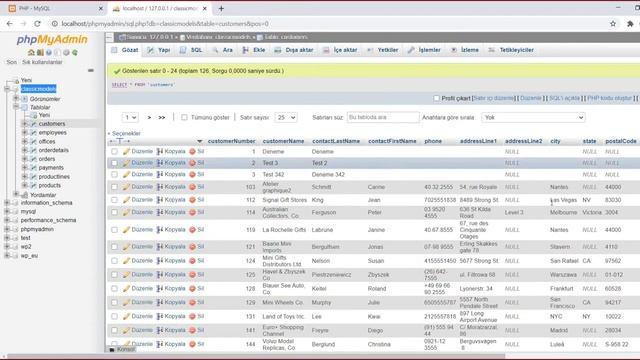Click the Bu tabloda ara search field
This screenshot has width=640, height=360.
click(383, 118)
